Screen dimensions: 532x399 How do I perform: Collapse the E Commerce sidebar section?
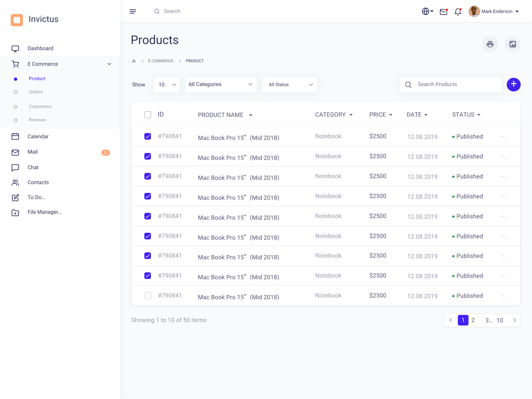pos(109,64)
